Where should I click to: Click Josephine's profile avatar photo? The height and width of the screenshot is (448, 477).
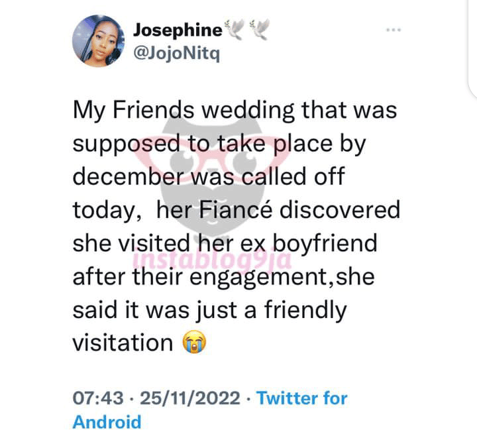[x=98, y=41]
